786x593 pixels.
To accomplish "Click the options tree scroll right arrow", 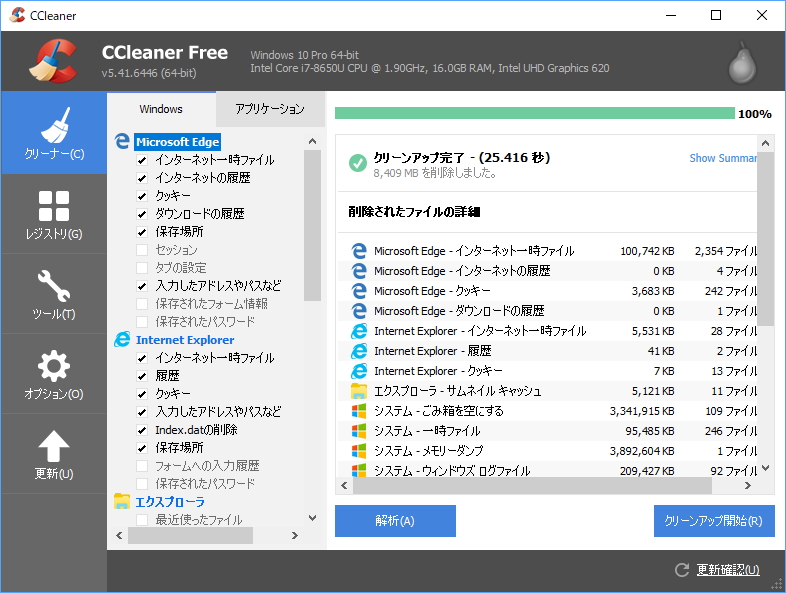I will [x=295, y=535].
